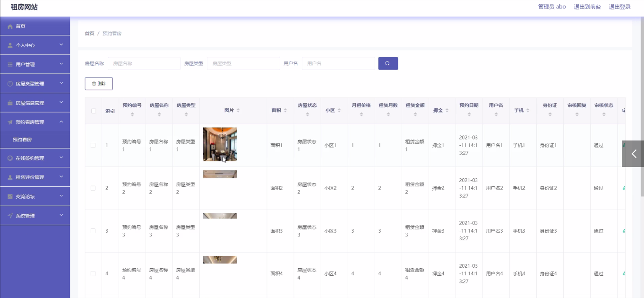
Task: Click the search magnifier button
Action: (x=388, y=63)
